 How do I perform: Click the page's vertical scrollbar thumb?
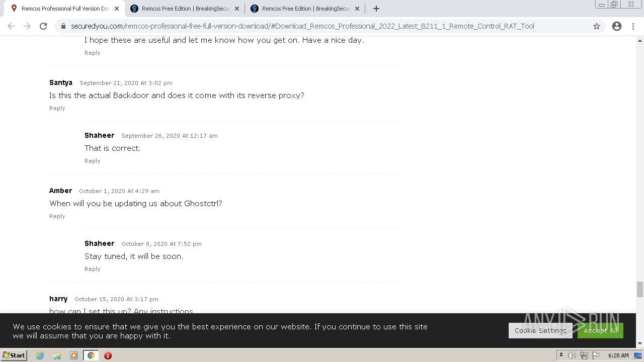(640, 290)
